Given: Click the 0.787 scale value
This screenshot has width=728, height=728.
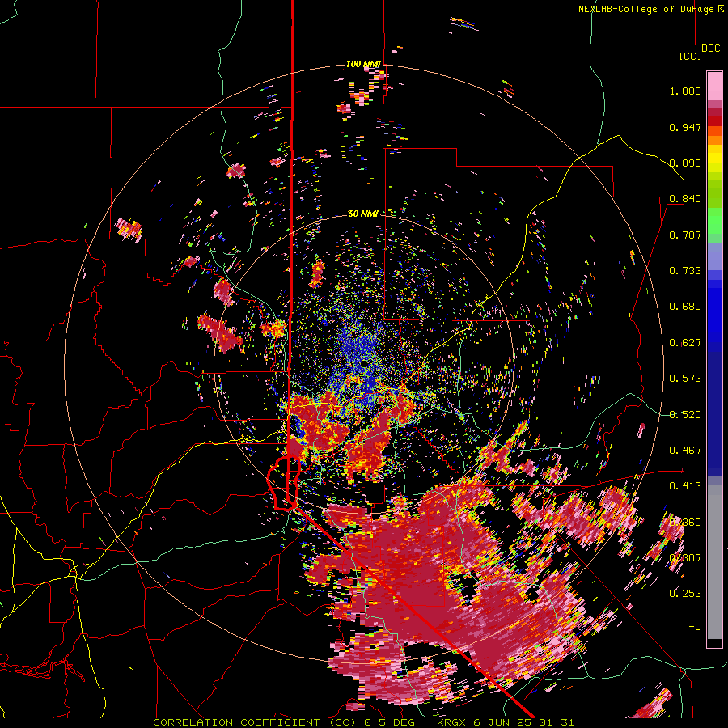Looking at the screenshot, I should [x=685, y=235].
